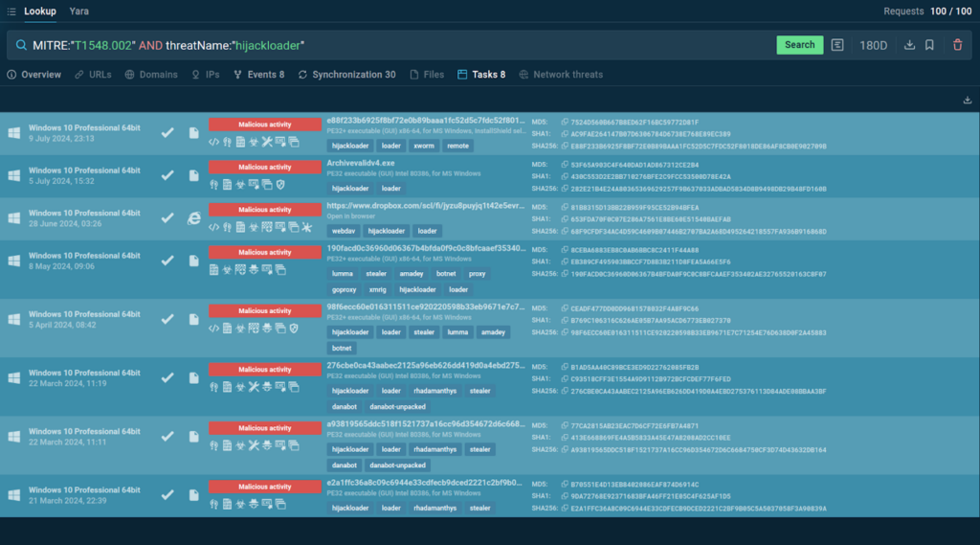
Task: Copy MD5 hash of the 9 July task
Action: coord(565,123)
